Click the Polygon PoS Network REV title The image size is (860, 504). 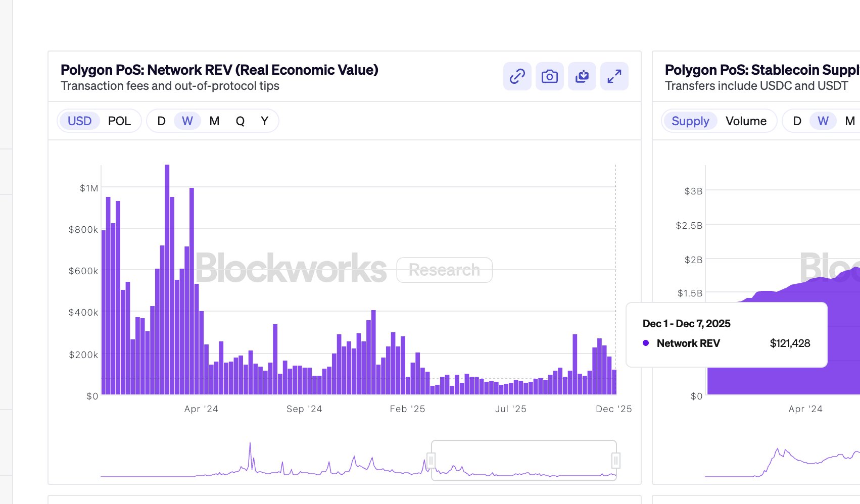point(219,70)
